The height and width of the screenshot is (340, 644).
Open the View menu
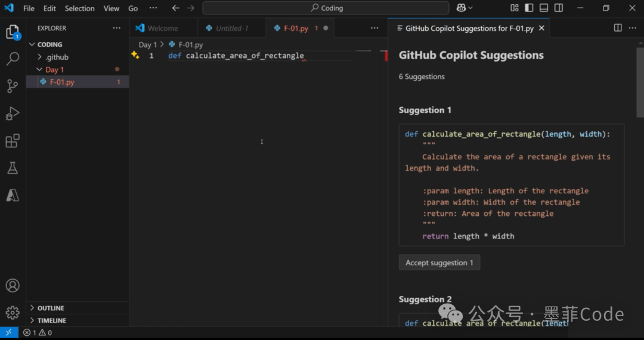tap(112, 8)
